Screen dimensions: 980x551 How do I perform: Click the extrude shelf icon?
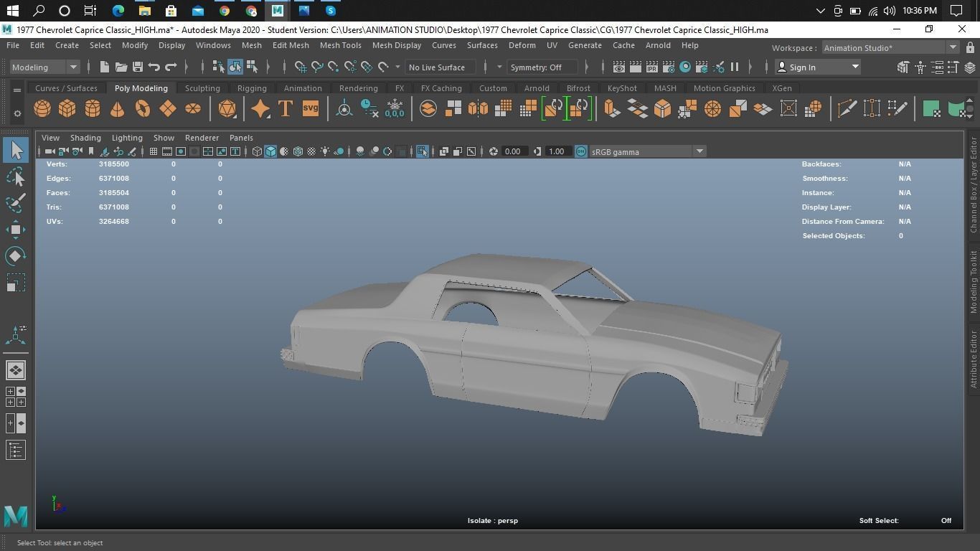611,108
